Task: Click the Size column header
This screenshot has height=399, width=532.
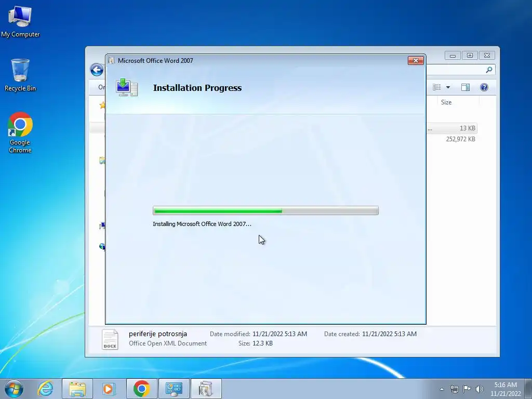Action: click(x=446, y=102)
